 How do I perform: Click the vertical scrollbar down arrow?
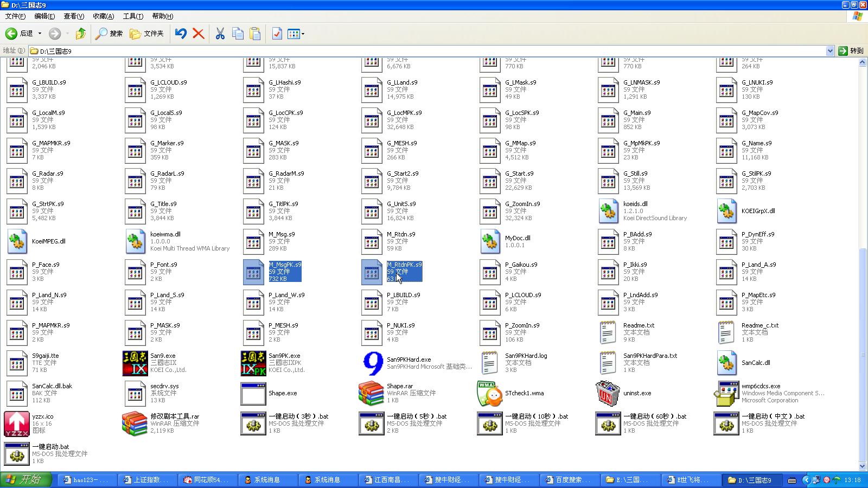pos(863,466)
